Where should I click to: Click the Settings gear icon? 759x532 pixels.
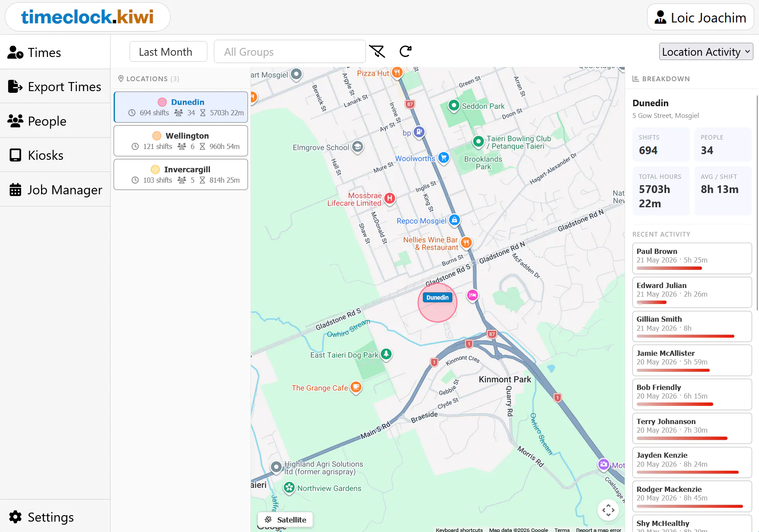click(16, 517)
